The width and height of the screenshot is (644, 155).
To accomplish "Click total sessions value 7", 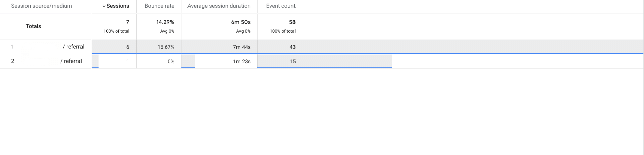I will coord(127,22).
